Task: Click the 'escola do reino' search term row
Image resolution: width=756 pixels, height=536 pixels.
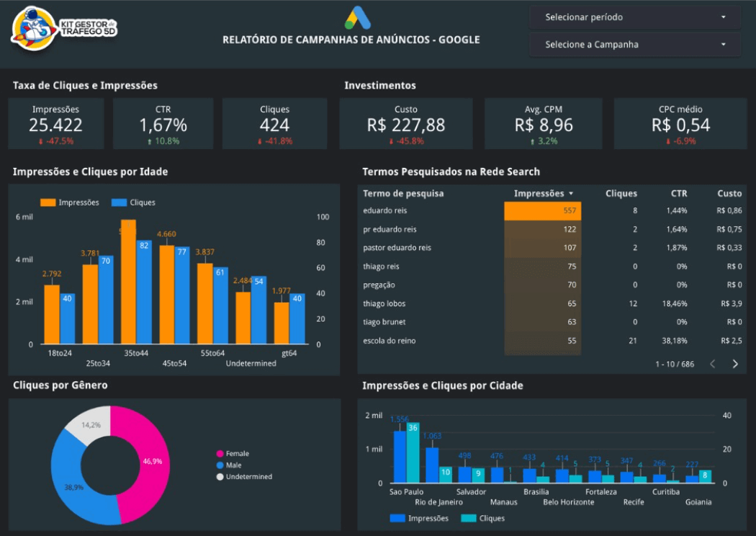Action: coord(390,341)
